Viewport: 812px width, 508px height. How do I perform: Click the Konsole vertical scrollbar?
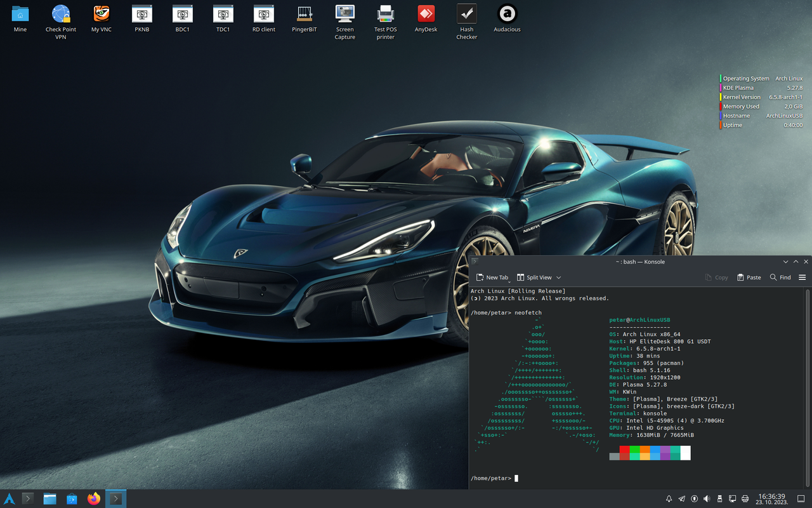click(808, 387)
